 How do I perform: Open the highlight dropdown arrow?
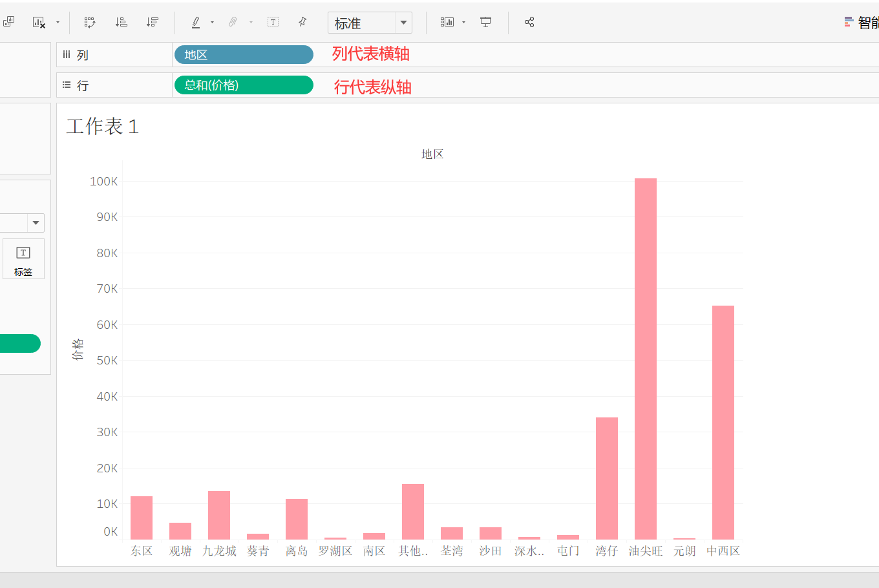[212, 23]
